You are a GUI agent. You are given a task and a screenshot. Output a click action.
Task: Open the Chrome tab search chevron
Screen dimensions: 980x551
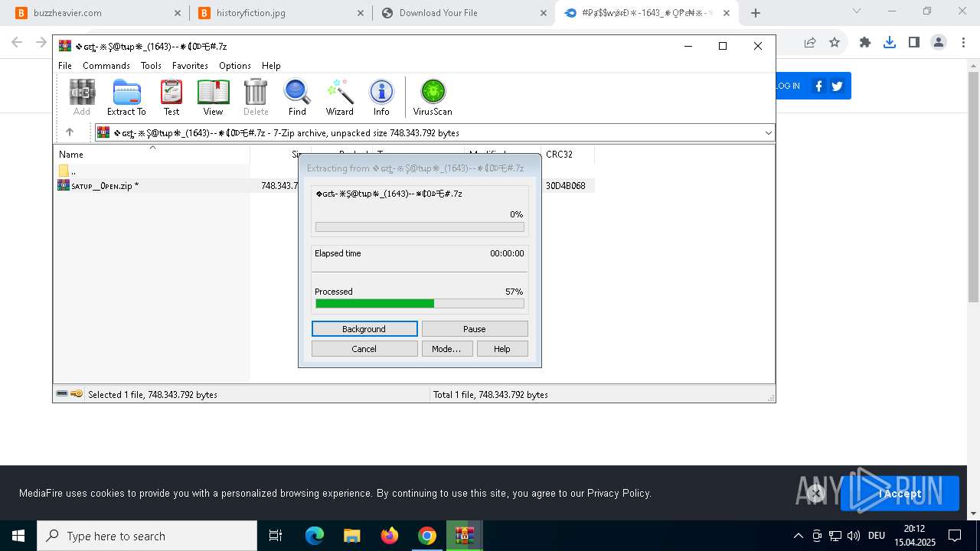click(857, 11)
